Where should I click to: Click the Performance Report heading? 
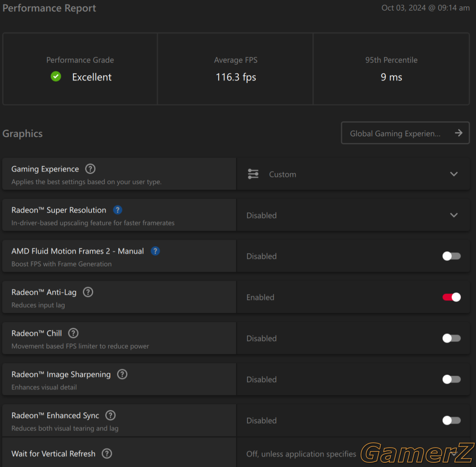tap(49, 8)
